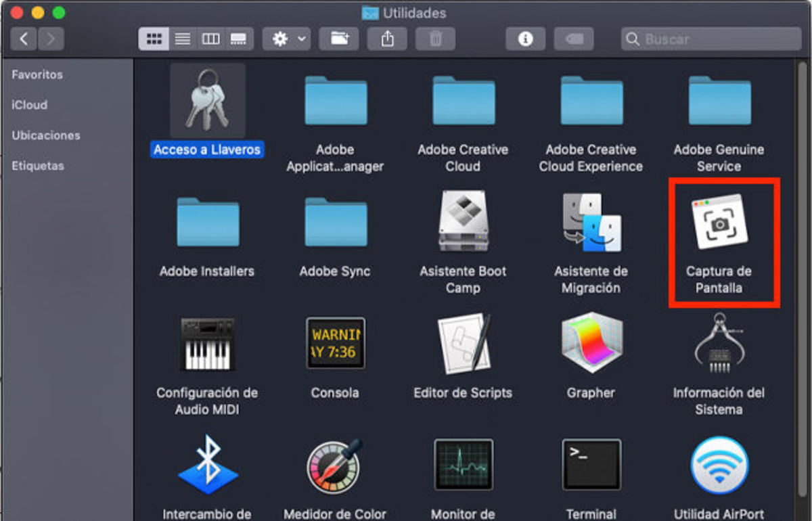Image resolution: width=812 pixels, height=521 pixels.
Task: Switch to list view
Action: click(x=182, y=39)
